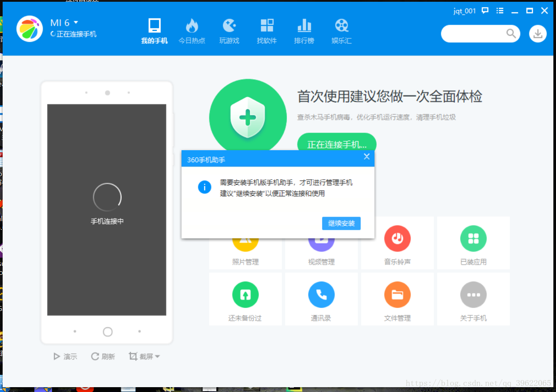This screenshot has height=392, width=556.
Task: Open 已装应用 installed apps
Action: pyautogui.click(x=473, y=243)
